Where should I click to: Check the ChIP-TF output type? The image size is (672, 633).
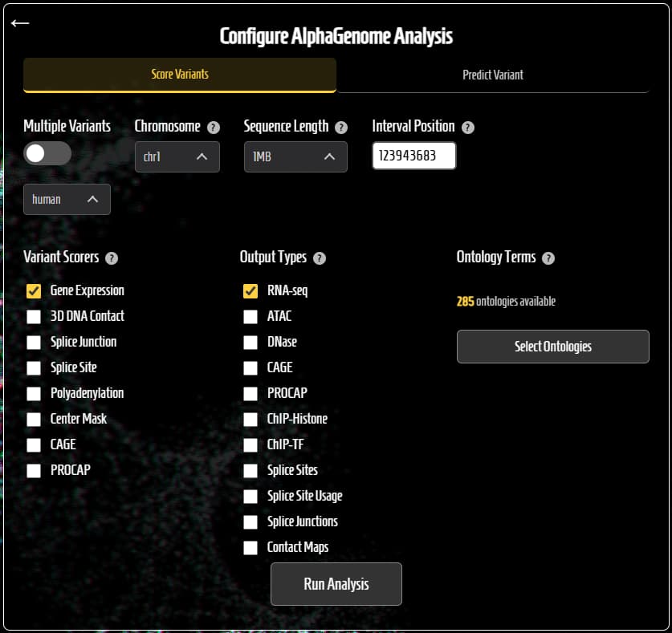250,445
